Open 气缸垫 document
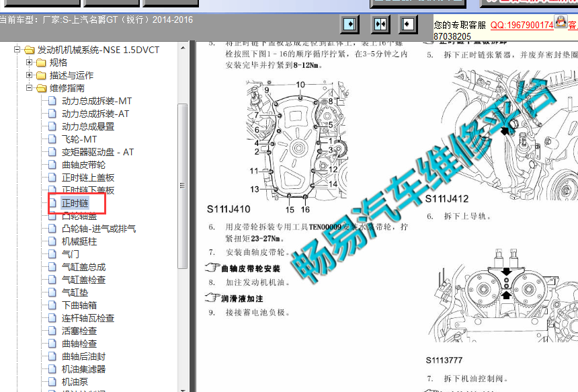The image size is (578, 392). 75,292
